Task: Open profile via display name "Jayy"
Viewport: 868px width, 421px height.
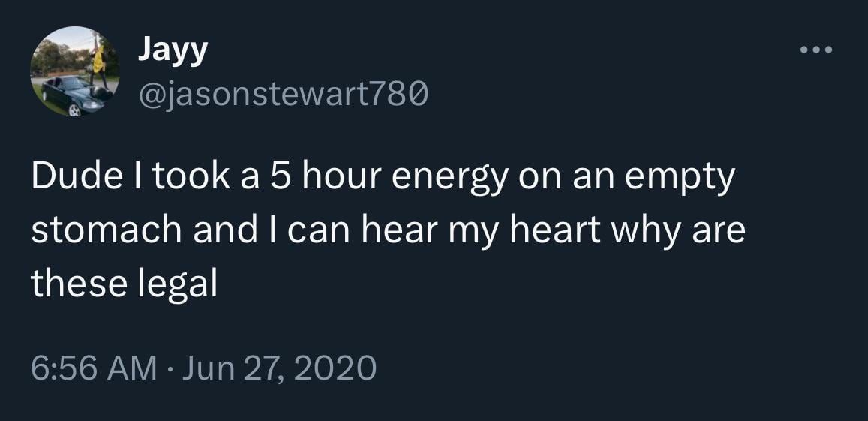Action: 173,50
